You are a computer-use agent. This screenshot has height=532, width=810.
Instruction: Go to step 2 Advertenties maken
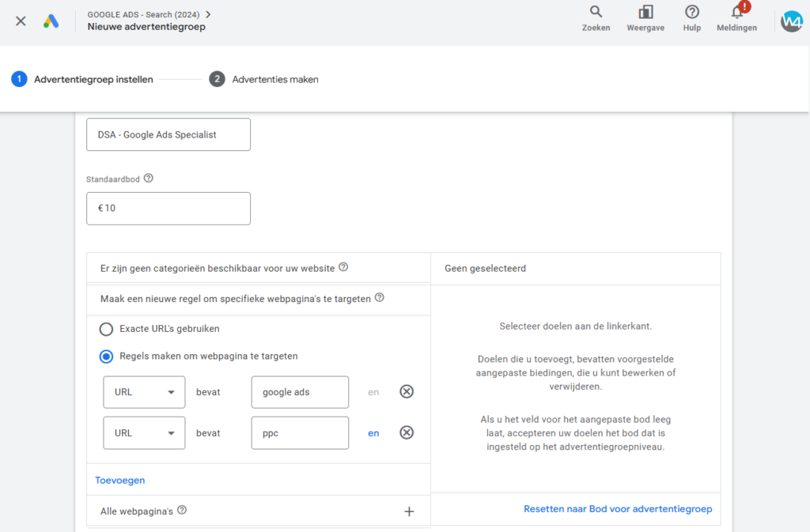click(265, 79)
